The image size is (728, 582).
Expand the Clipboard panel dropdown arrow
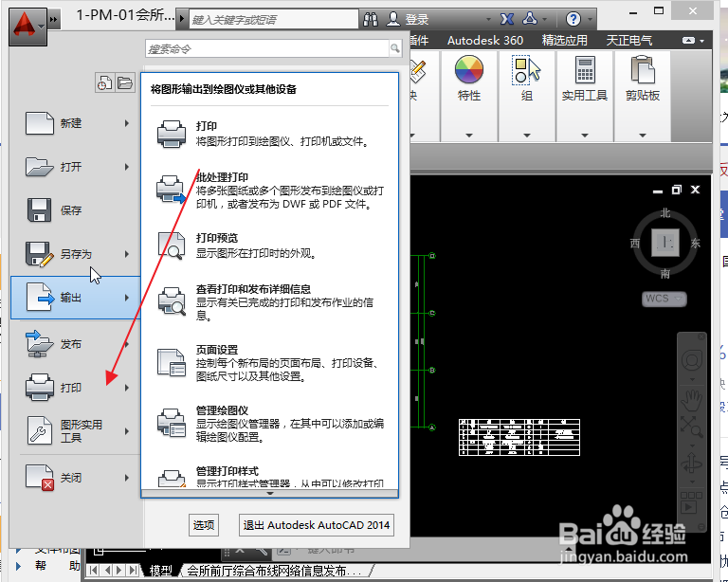click(x=643, y=135)
